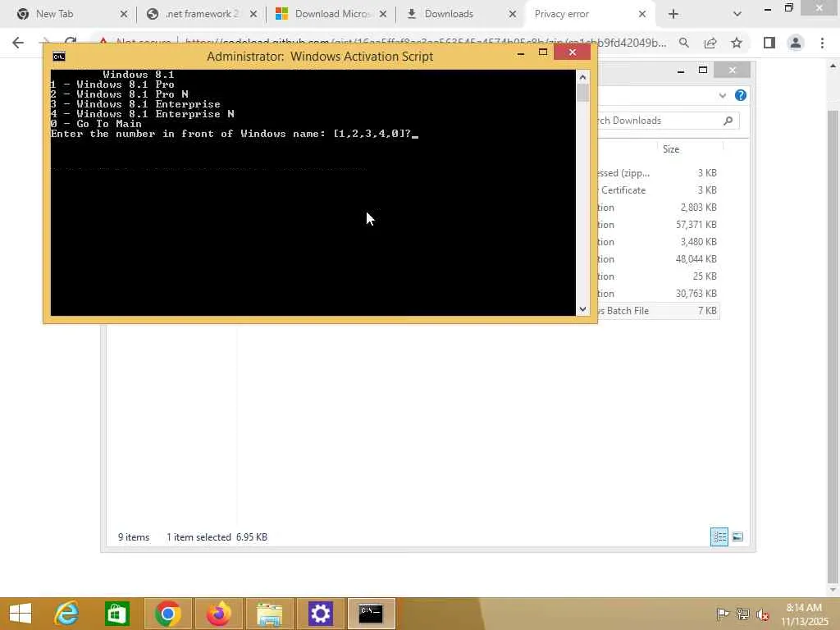This screenshot has height=630, width=840.
Task: Select the Certificate file row in Explorer
Action: pos(659,190)
